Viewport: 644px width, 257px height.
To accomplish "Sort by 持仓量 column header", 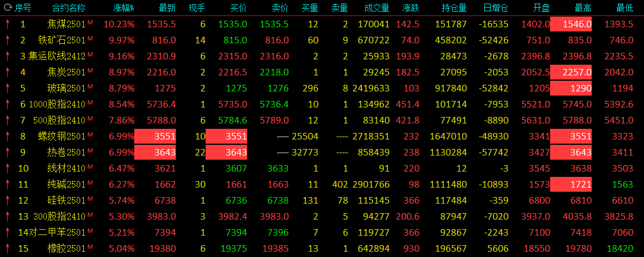I will 454,8.
